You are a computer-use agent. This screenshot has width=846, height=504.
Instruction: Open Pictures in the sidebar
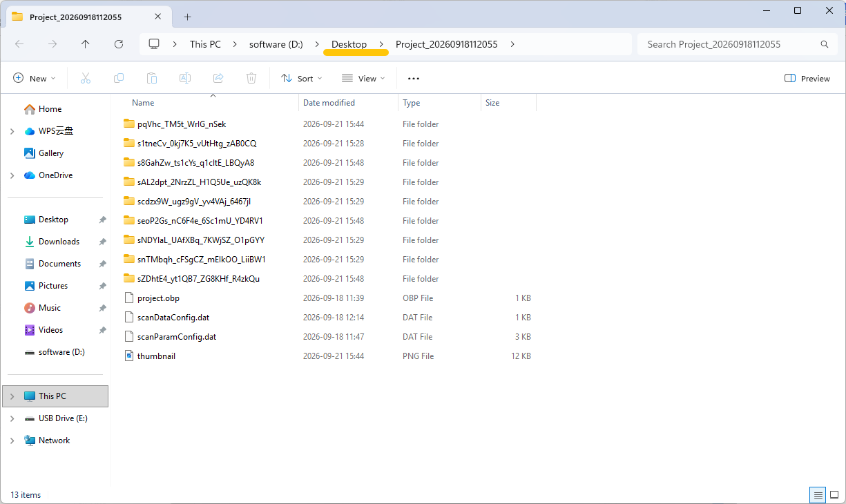point(53,286)
